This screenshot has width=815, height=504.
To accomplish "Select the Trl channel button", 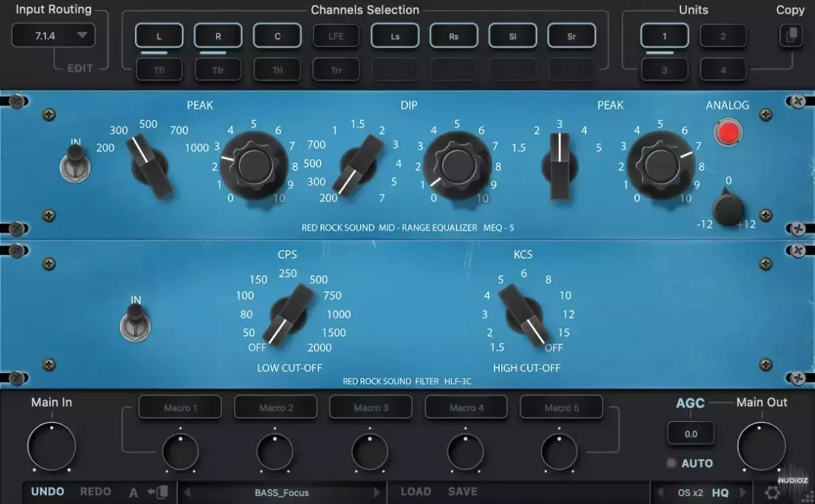I will click(277, 69).
